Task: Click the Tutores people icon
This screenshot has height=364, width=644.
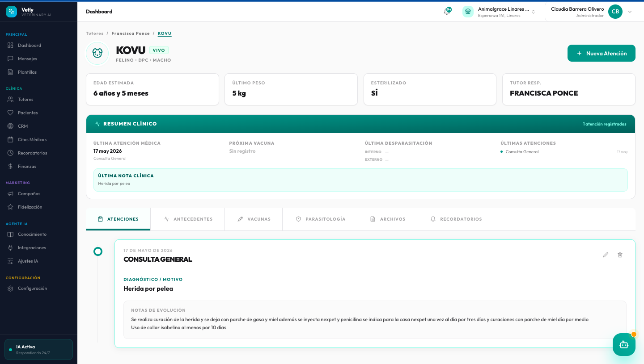Action: (x=10, y=99)
